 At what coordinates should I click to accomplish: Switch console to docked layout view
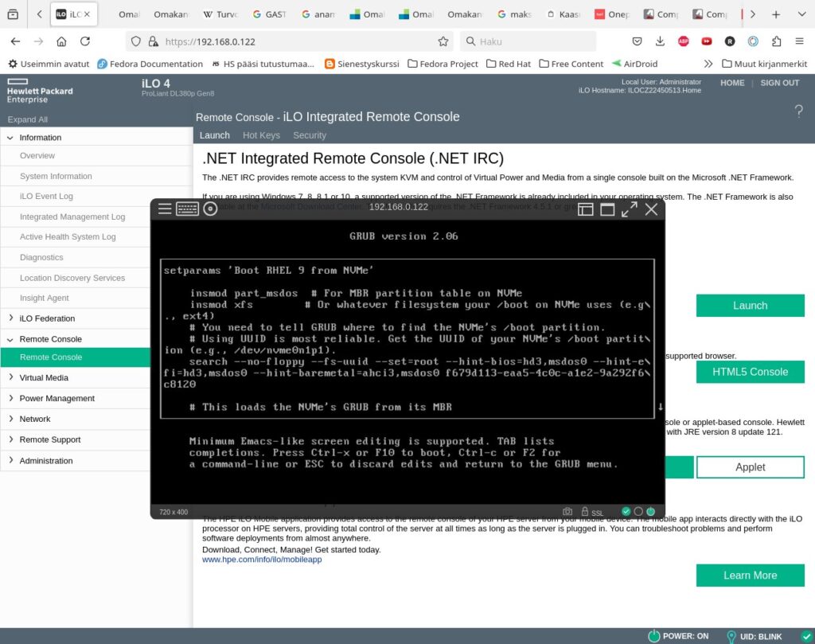585,209
